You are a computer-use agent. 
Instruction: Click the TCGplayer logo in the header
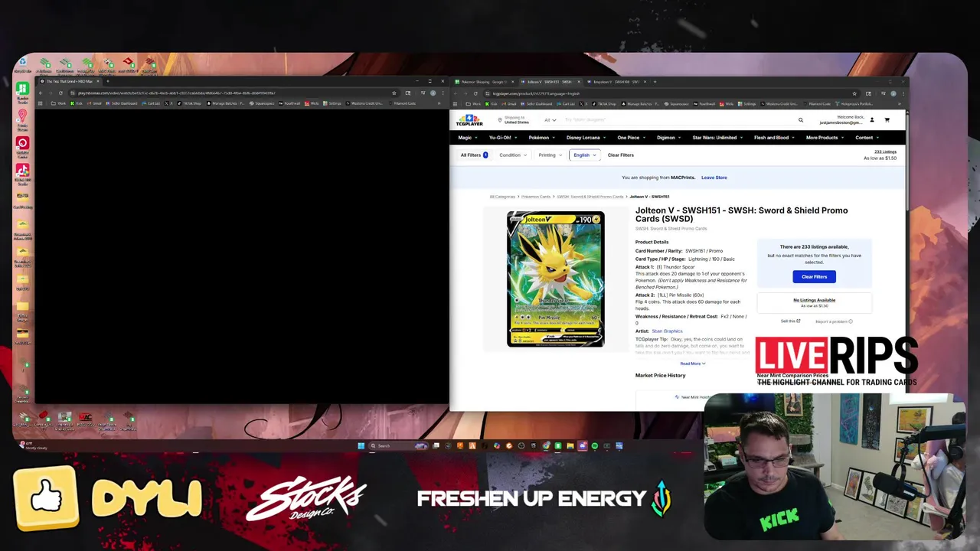click(469, 120)
